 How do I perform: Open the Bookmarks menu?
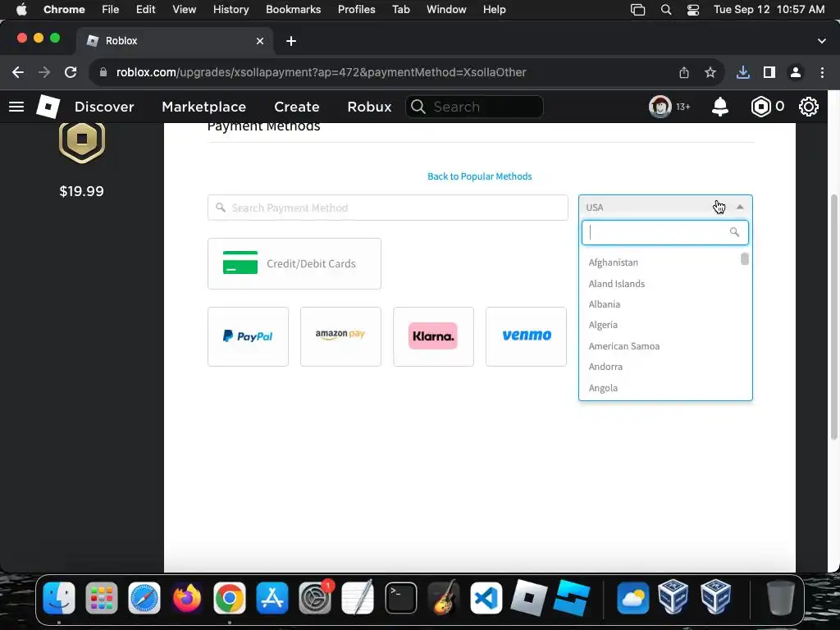click(293, 10)
